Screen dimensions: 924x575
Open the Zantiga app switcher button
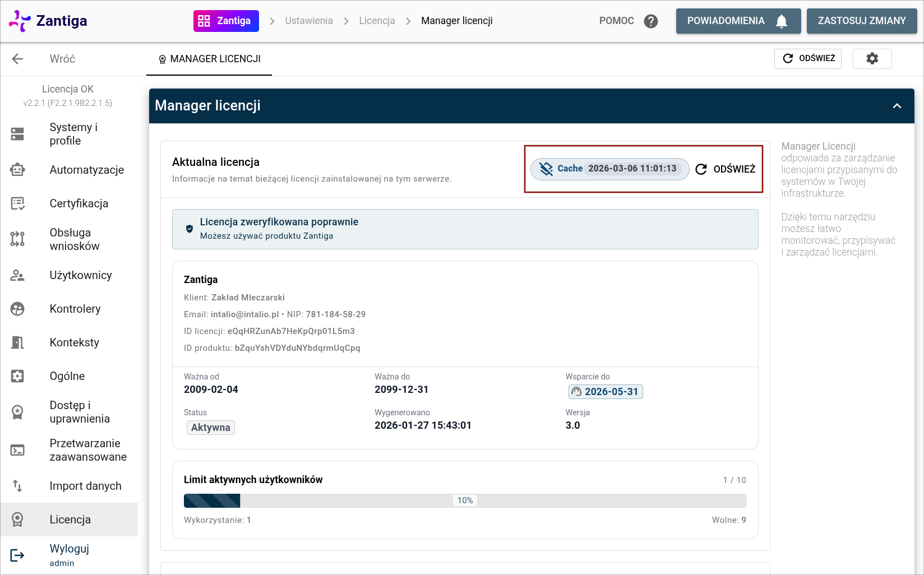pos(226,21)
